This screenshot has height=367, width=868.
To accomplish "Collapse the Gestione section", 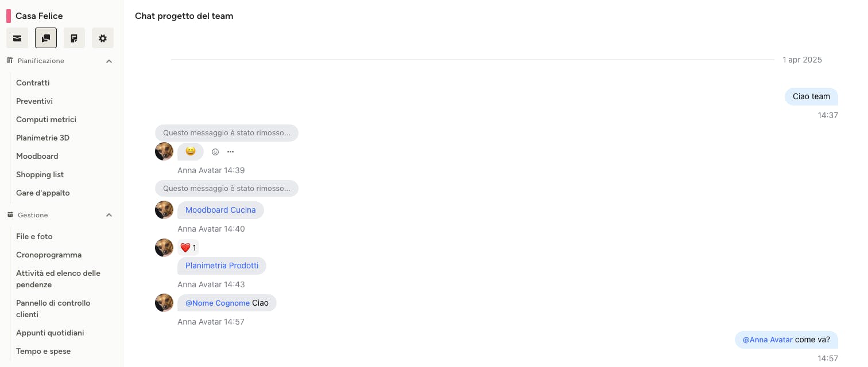I will pyautogui.click(x=109, y=215).
